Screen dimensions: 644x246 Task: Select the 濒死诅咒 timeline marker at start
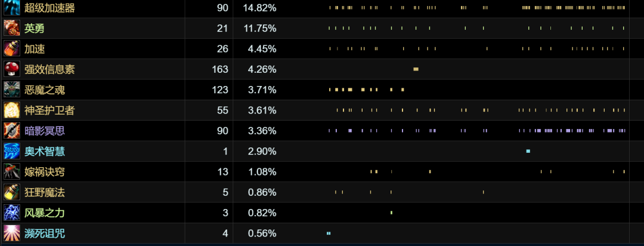coord(329,233)
